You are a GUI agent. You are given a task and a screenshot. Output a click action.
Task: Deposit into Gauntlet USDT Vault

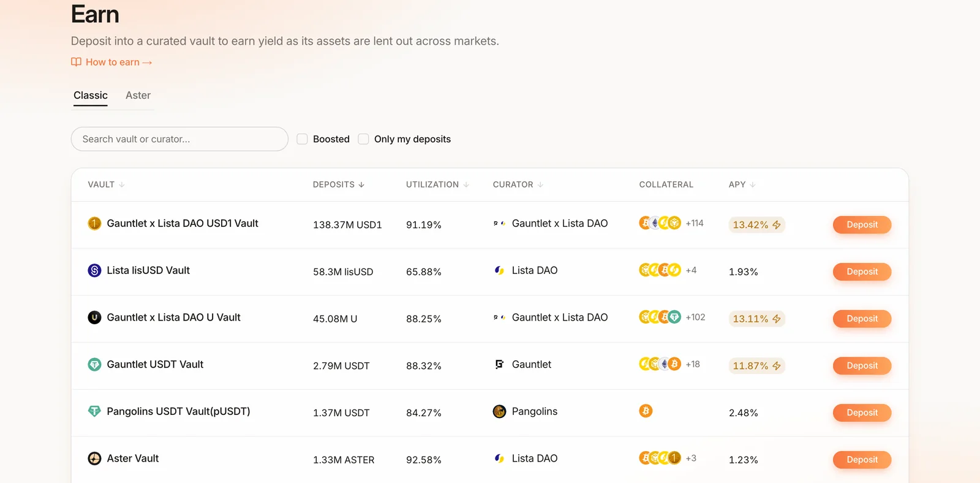tap(862, 365)
